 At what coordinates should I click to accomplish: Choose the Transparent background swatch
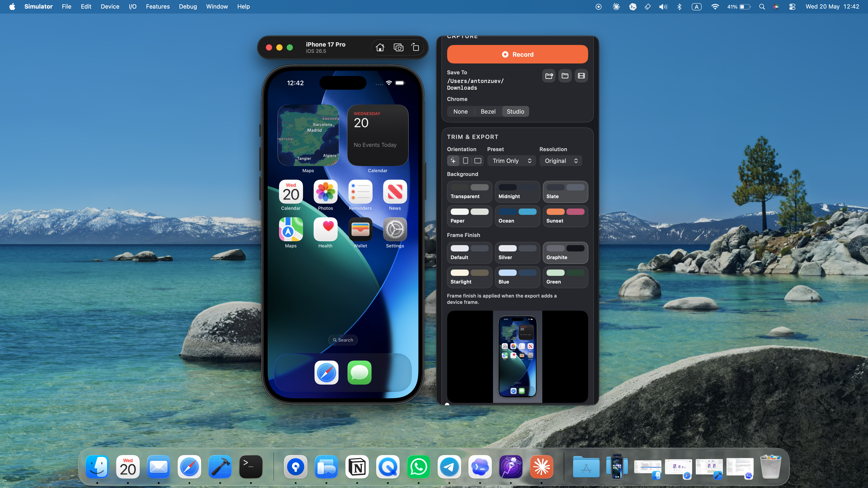[x=469, y=192]
